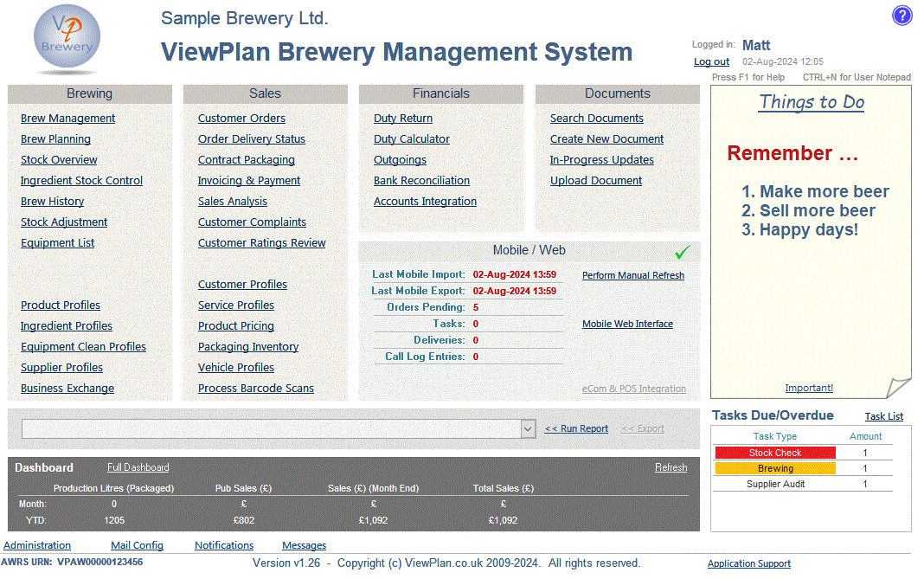Click Perform Manual Refresh
924x579 pixels.
pyautogui.click(x=632, y=275)
